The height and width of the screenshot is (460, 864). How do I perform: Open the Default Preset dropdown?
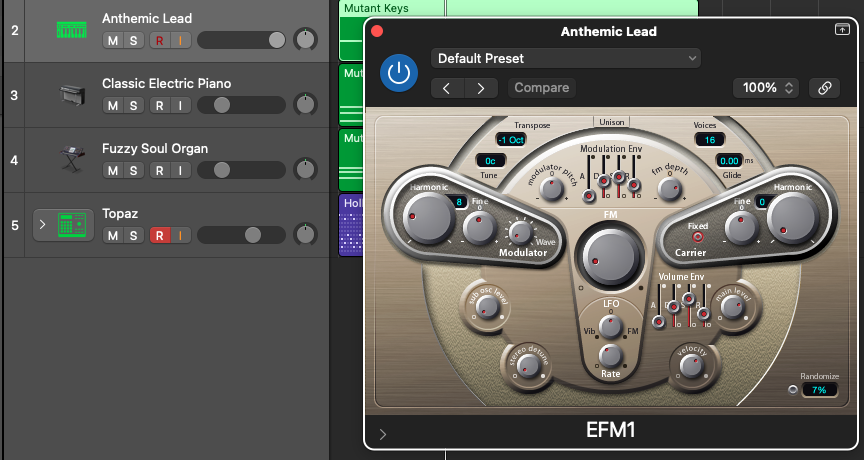pos(566,58)
